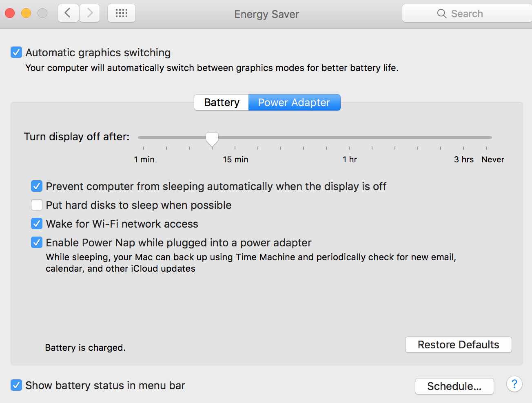The height and width of the screenshot is (403, 532).
Task: Open the help question mark button
Action: tap(514, 384)
